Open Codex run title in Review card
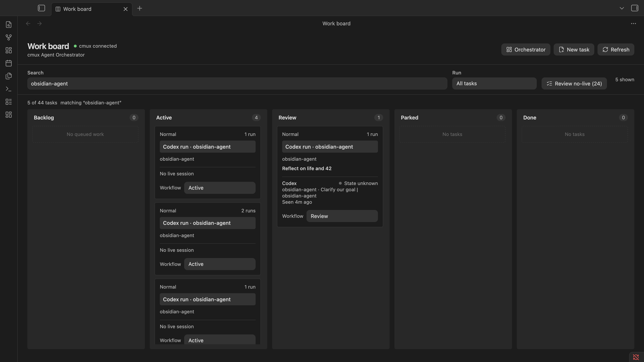644x362 pixels. pyautogui.click(x=330, y=147)
